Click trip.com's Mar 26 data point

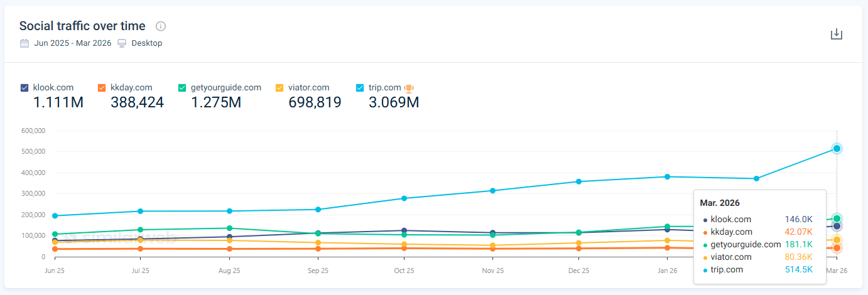coord(837,149)
